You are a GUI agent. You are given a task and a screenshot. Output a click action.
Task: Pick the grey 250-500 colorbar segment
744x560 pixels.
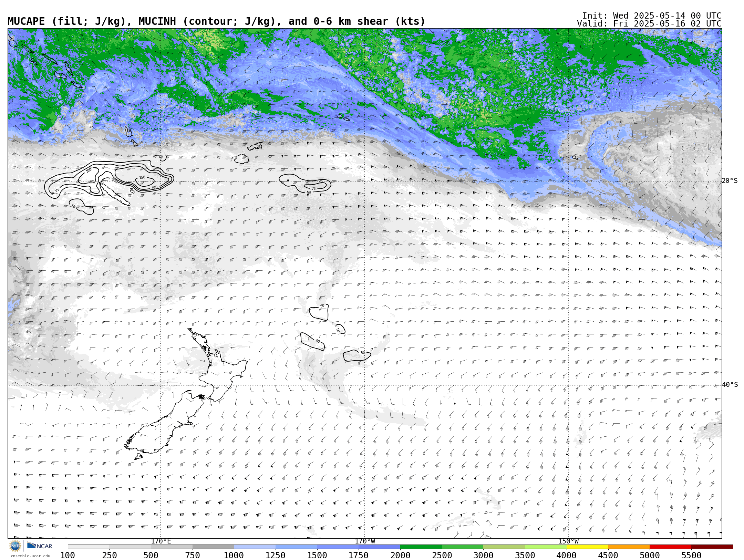[x=130, y=547]
